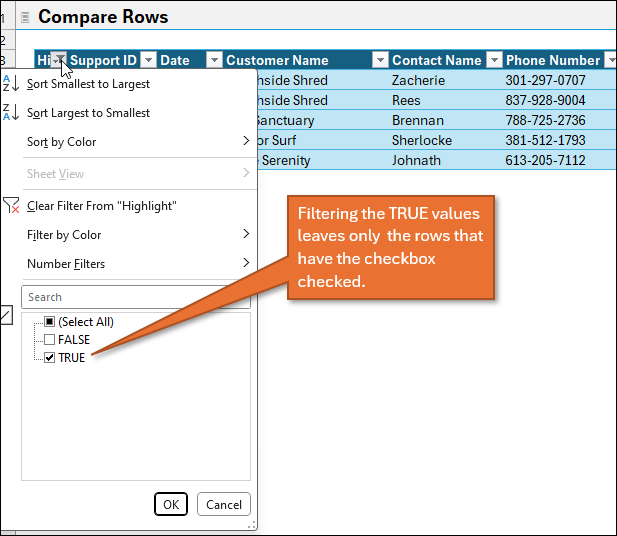This screenshot has width=617, height=536.
Task: Click the Sort Largest to Smallest icon
Action: pos(10,113)
